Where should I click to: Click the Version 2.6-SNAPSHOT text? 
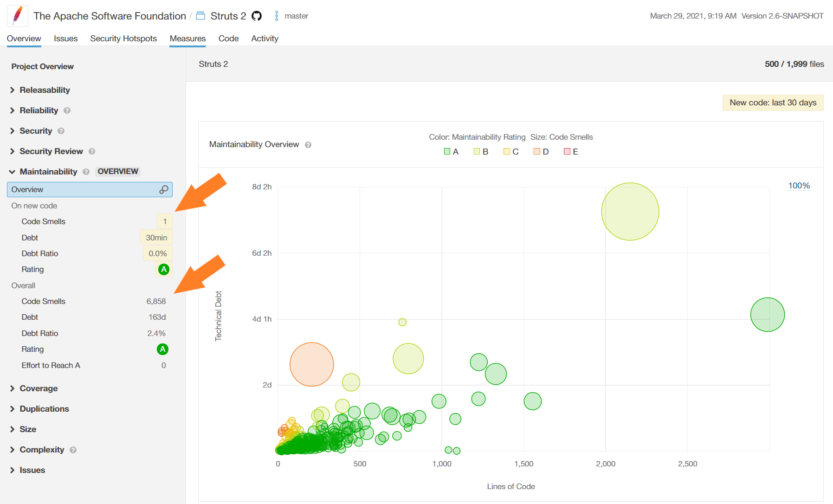click(x=782, y=16)
